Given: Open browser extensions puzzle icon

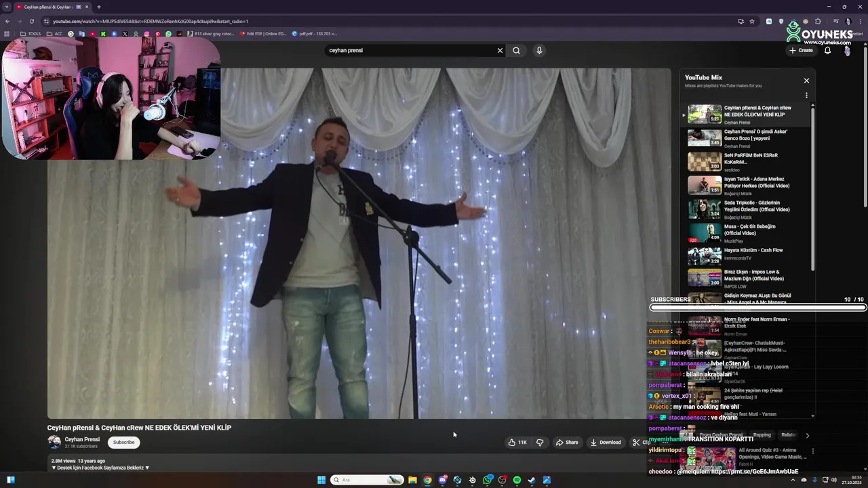Looking at the screenshot, I should pos(818,21).
